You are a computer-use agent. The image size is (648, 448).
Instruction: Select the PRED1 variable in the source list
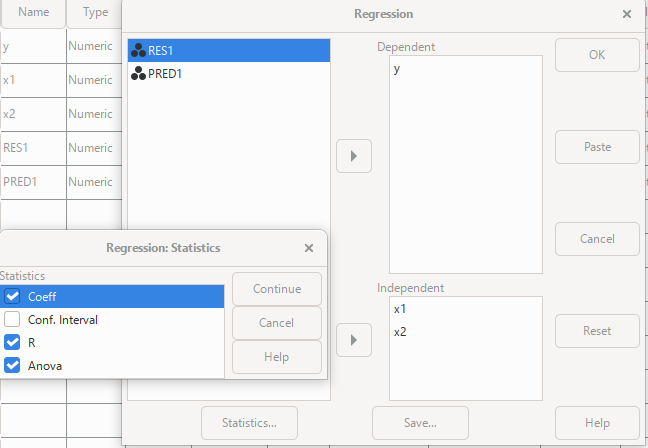229,74
